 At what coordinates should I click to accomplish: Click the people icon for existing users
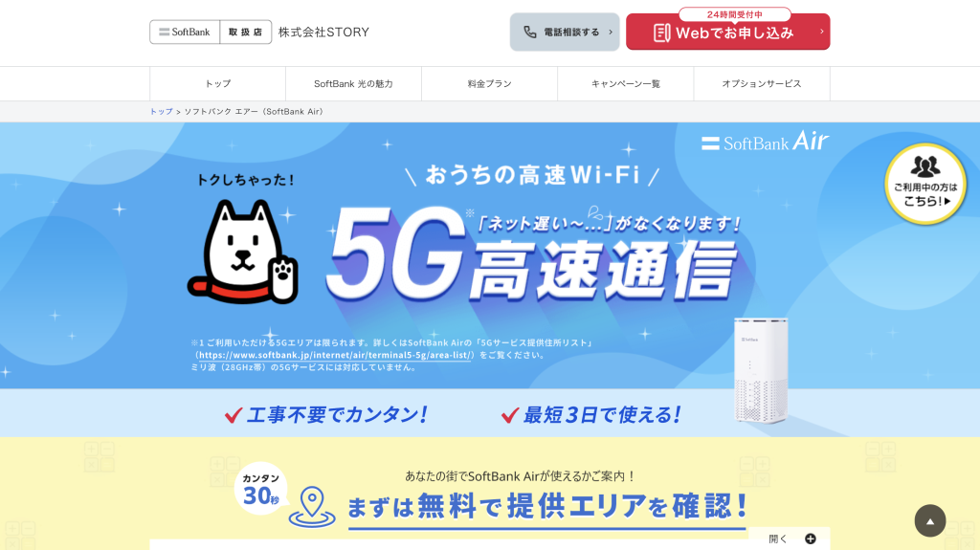925,166
